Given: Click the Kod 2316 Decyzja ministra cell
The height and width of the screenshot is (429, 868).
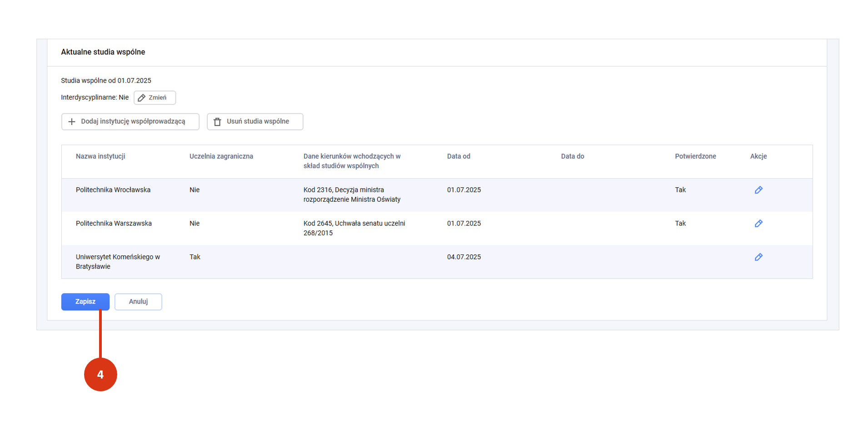Looking at the screenshot, I should click(352, 195).
